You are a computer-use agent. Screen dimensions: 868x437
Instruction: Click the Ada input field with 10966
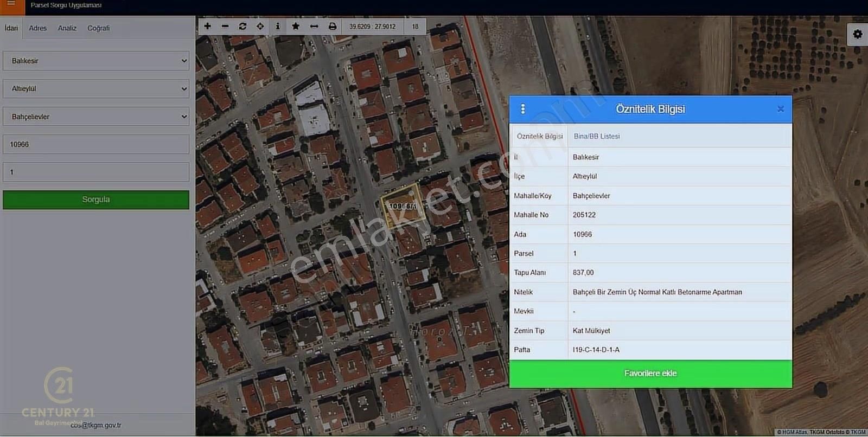[x=96, y=144]
